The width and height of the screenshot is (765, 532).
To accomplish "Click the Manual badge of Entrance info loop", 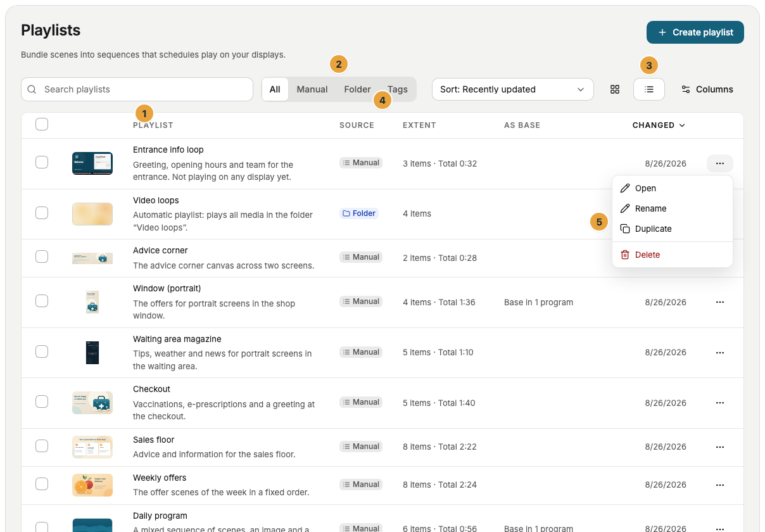I will [x=361, y=163].
